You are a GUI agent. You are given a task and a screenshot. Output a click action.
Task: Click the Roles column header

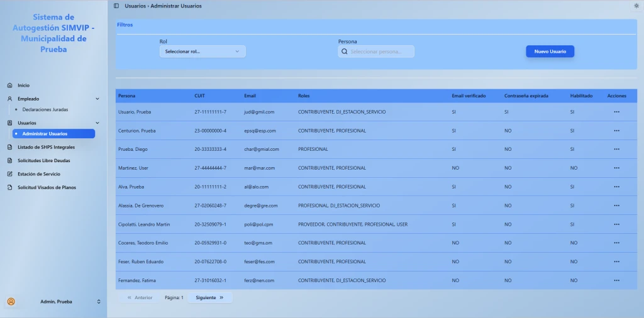[x=304, y=96]
